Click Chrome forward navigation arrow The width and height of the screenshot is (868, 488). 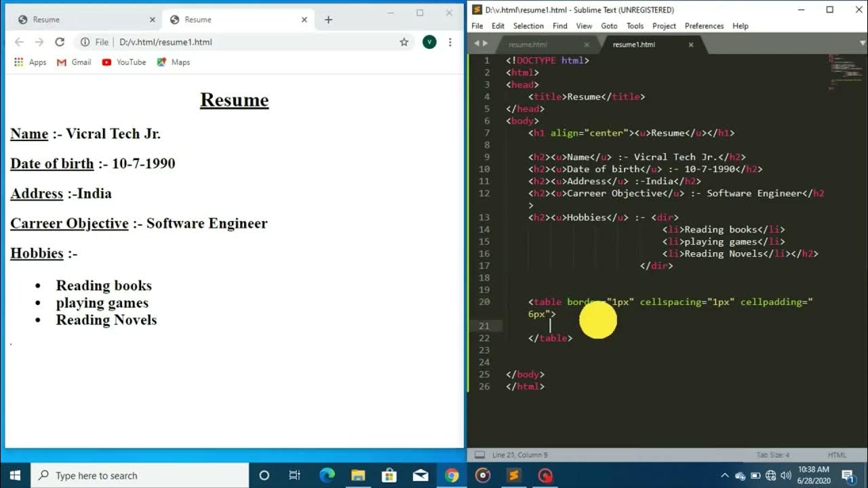39,42
